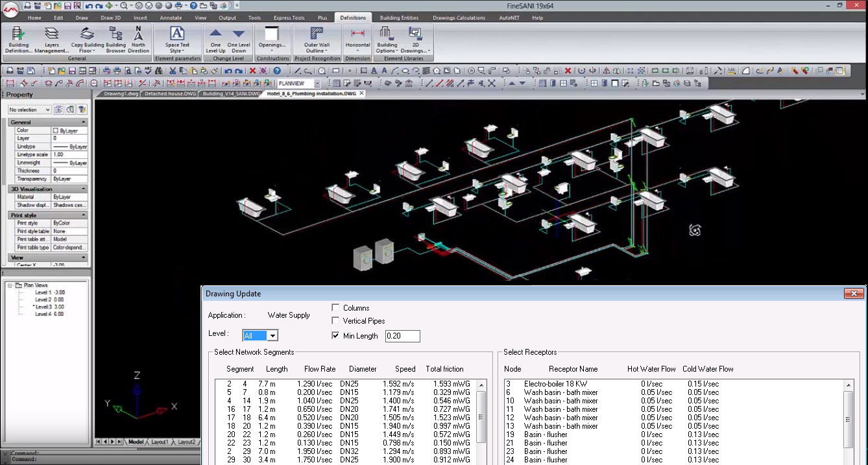Viewport: 868px width, 465px height.
Task: Enable the Vertical Pipes checkbox
Action: 335,320
